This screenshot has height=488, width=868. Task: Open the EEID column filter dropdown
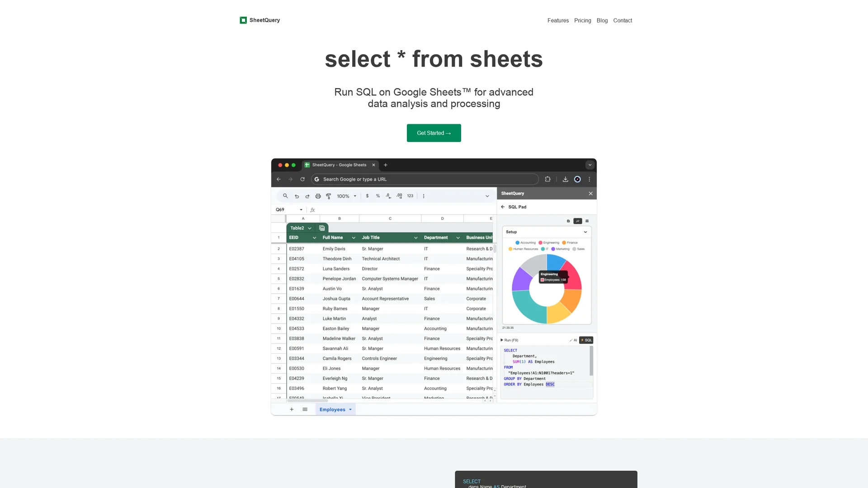(x=314, y=238)
